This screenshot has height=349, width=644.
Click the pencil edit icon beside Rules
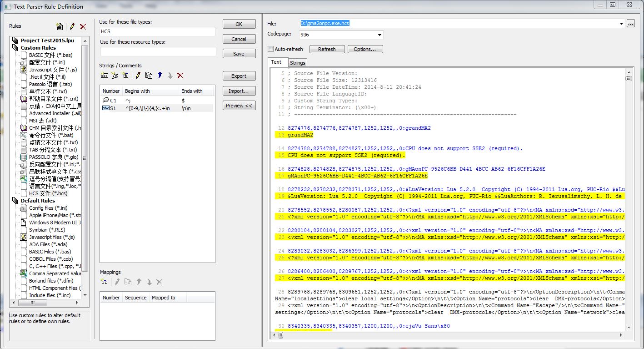point(72,27)
